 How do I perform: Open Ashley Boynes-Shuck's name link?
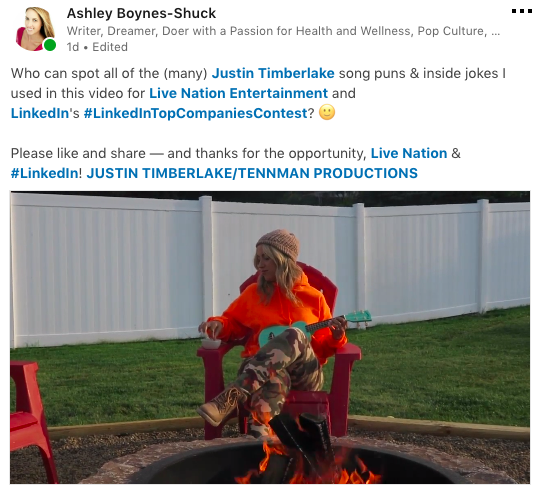coord(141,14)
